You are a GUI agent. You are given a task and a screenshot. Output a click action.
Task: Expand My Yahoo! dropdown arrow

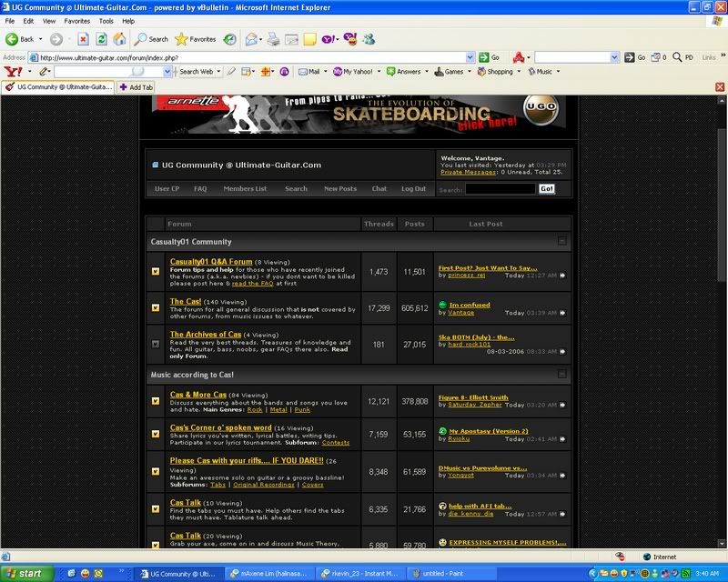[x=379, y=72]
